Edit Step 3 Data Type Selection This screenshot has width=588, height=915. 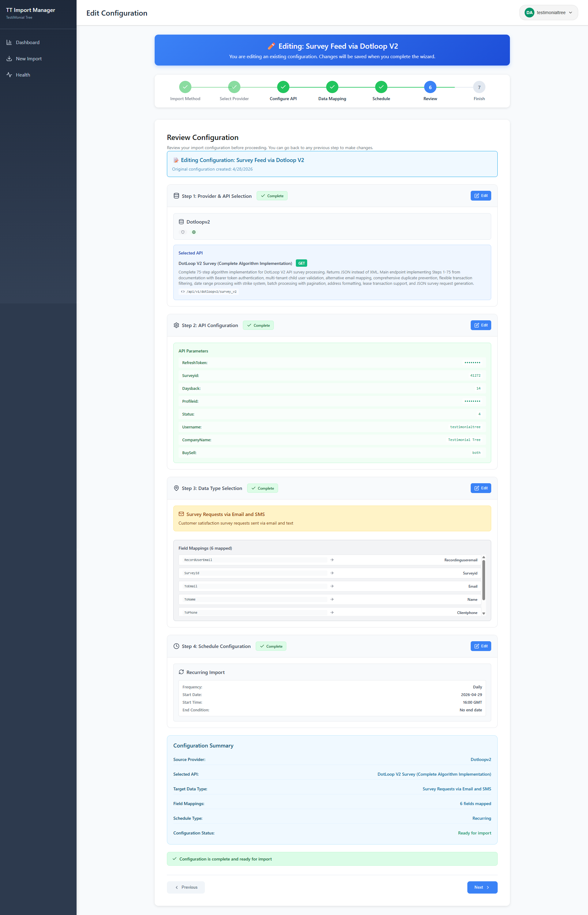coord(481,488)
